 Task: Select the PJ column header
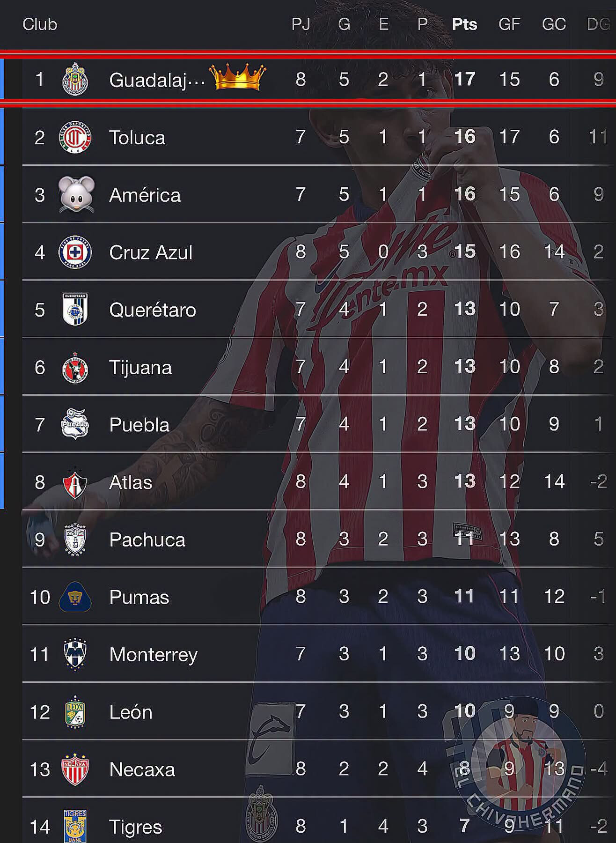(301, 24)
